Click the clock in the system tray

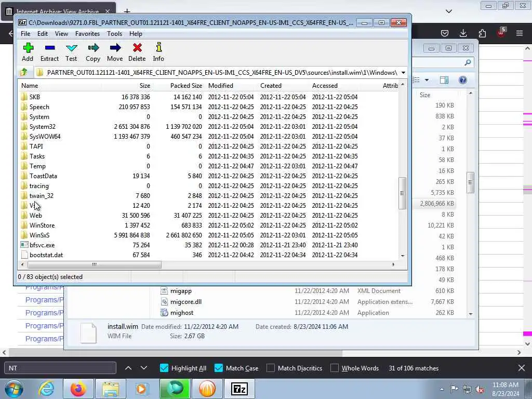[506, 389]
